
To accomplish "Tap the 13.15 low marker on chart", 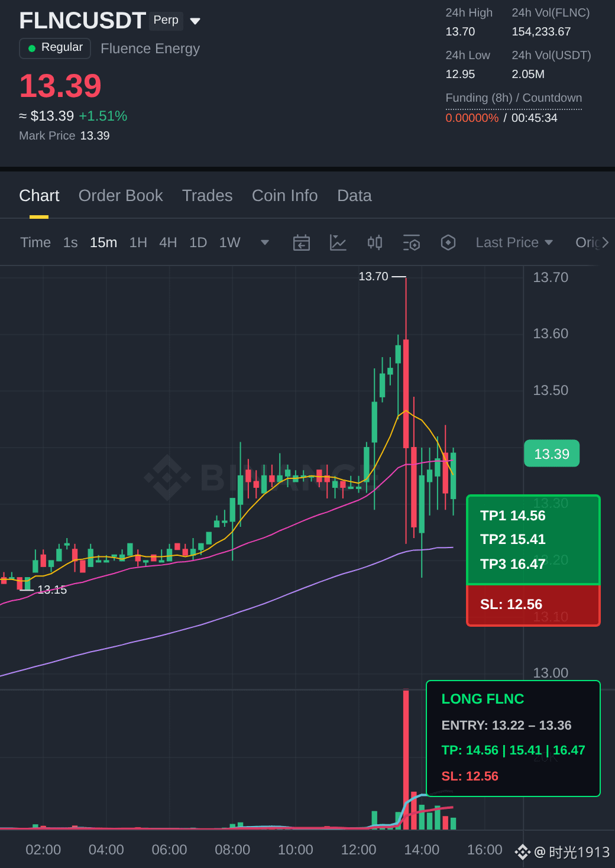I will pos(52,590).
